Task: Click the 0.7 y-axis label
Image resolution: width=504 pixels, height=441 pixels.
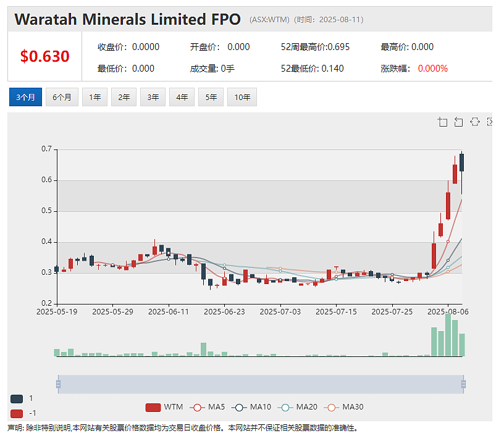Action: pos(46,149)
